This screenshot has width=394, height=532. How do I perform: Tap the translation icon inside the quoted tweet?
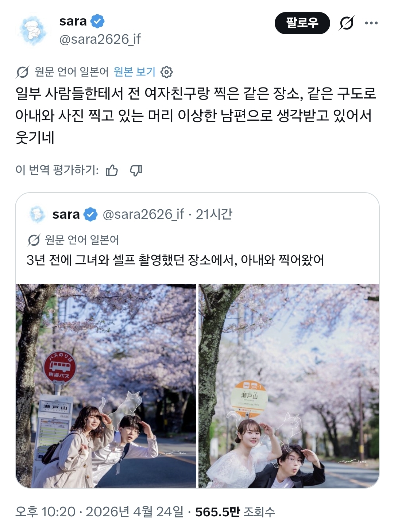pos(34,240)
